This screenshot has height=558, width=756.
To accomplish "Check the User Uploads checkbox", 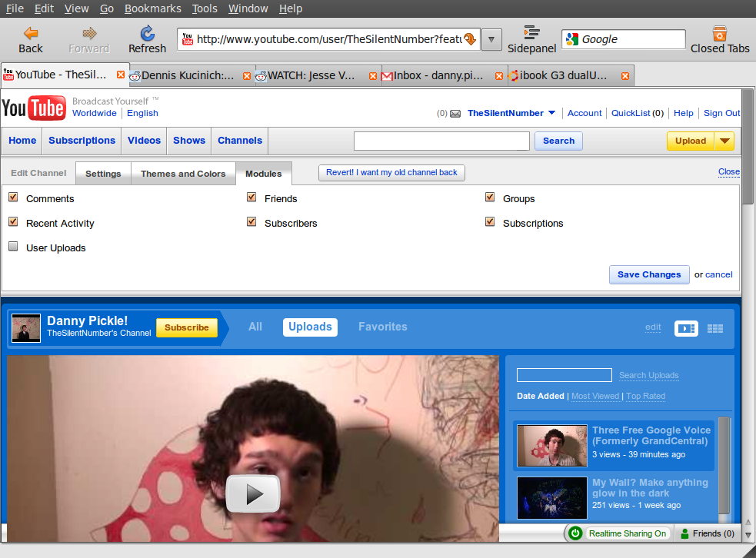I will point(14,246).
